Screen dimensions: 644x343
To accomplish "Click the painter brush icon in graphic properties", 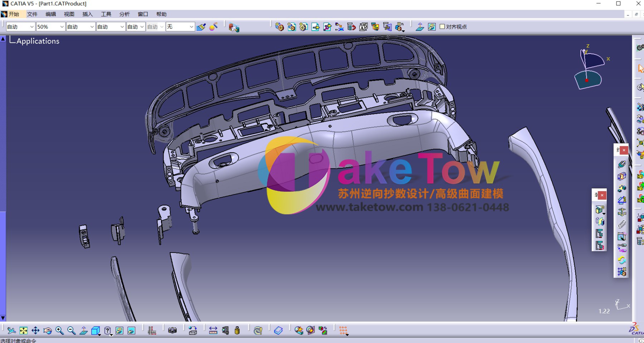I will (x=201, y=27).
